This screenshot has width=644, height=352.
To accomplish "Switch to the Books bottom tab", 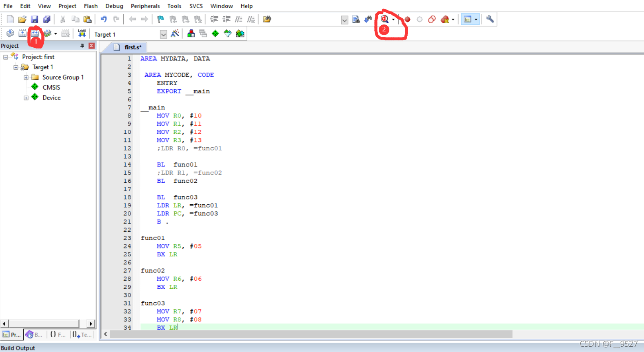I will tap(34, 334).
